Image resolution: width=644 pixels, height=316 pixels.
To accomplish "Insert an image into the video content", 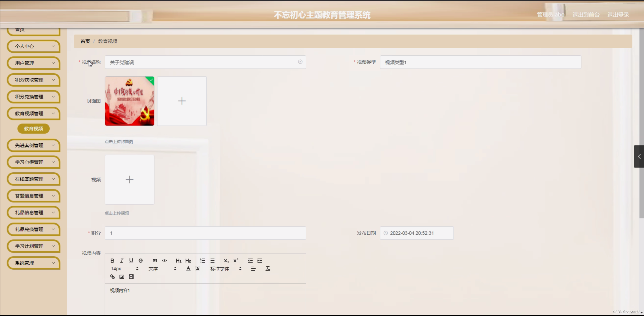I will (122, 276).
